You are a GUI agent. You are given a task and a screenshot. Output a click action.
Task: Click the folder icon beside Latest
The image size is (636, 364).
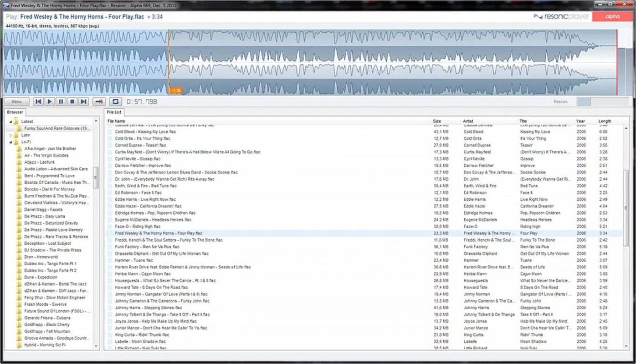[x=16, y=121]
